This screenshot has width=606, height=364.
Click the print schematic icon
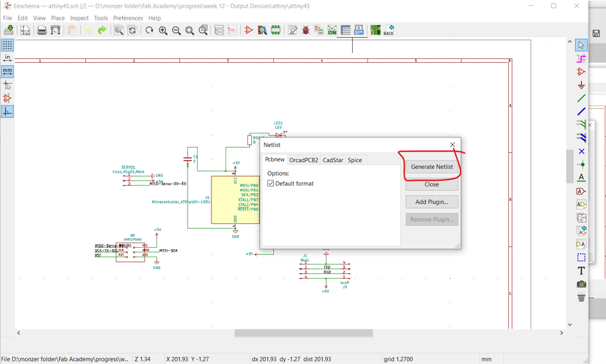42,30
